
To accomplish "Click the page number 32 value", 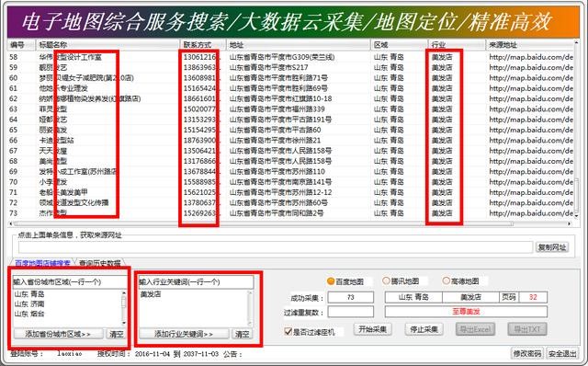I will (533, 297).
